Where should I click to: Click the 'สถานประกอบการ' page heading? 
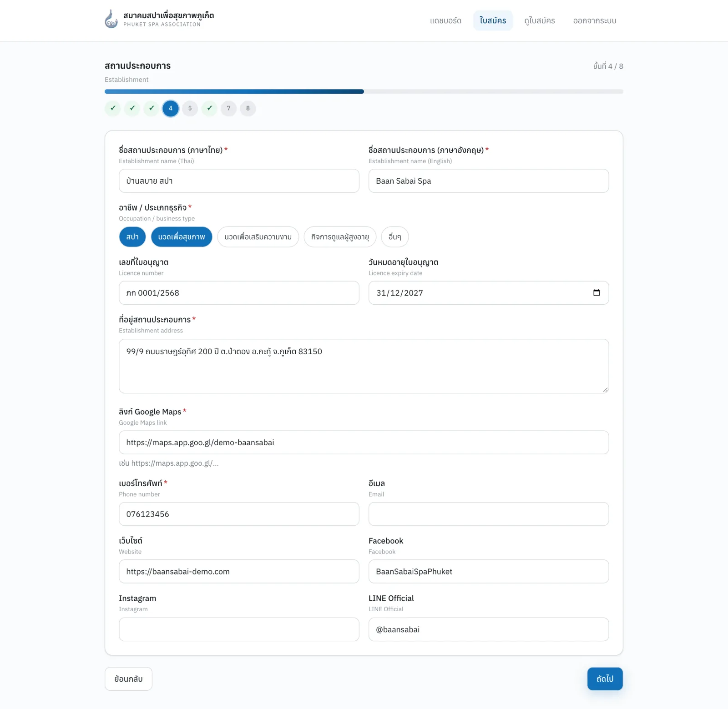click(x=137, y=65)
